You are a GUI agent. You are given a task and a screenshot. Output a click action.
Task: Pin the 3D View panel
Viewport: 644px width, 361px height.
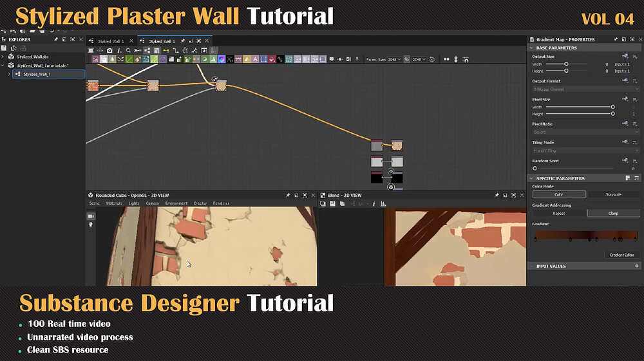pyautogui.click(x=288, y=195)
